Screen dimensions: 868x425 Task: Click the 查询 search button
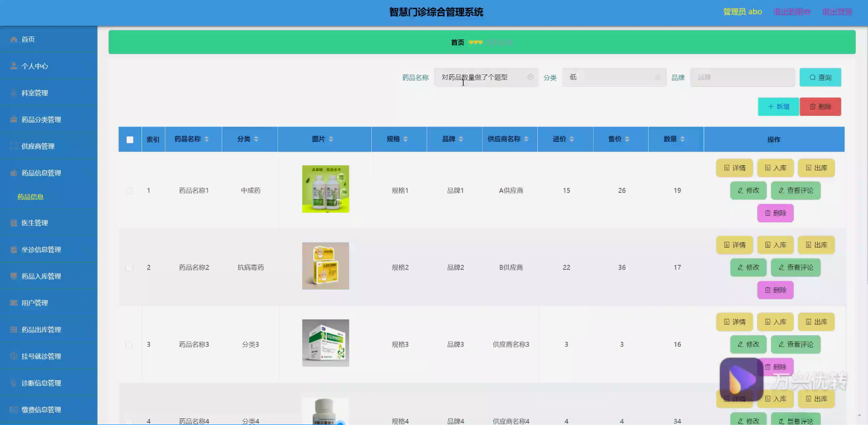tap(820, 78)
